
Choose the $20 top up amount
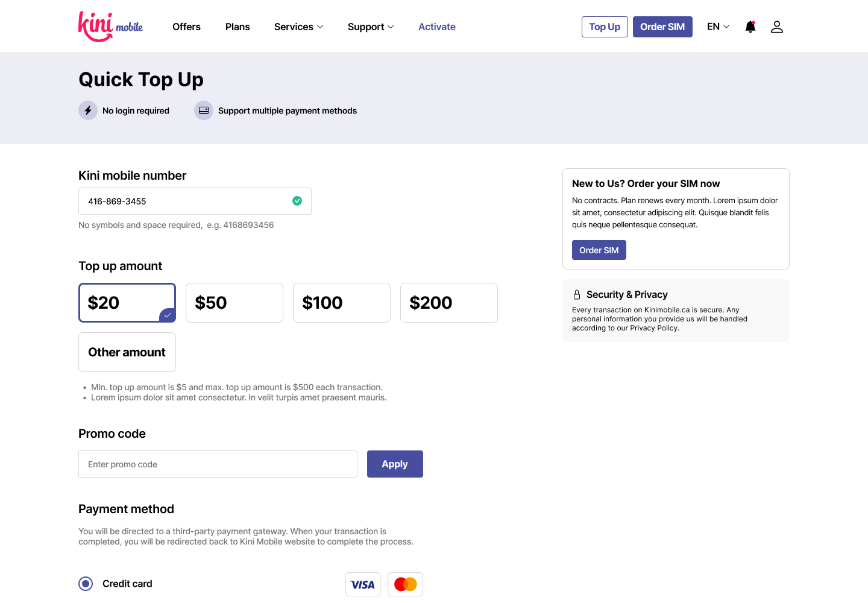pyautogui.click(x=127, y=303)
